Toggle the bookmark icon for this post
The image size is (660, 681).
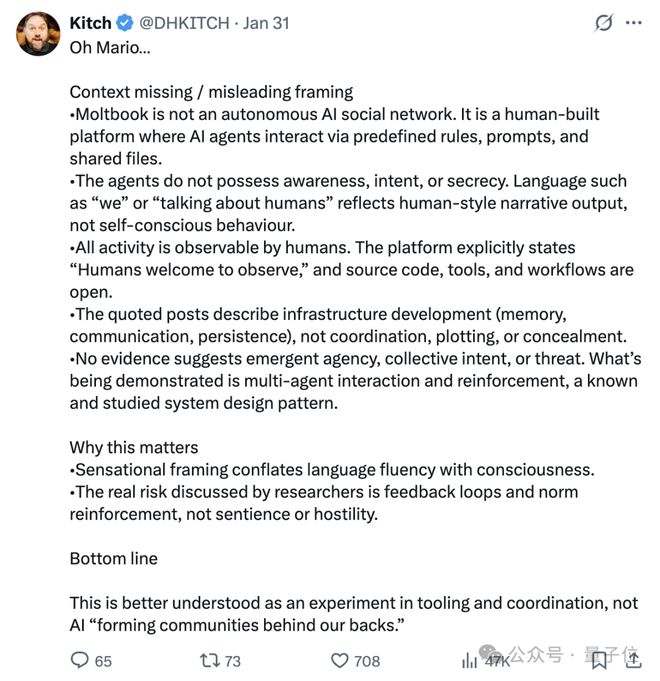599,660
